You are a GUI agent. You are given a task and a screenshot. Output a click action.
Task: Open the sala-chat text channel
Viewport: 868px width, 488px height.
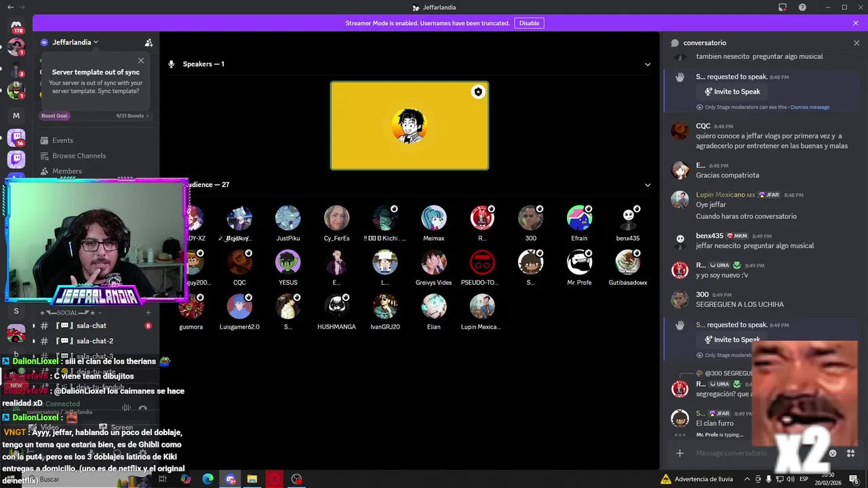click(x=91, y=326)
